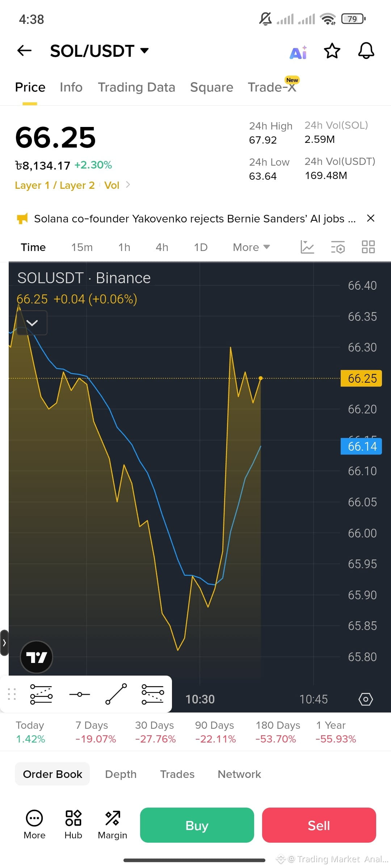
Task: Grab the drawing toolbar handle
Action: click(12, 694)
